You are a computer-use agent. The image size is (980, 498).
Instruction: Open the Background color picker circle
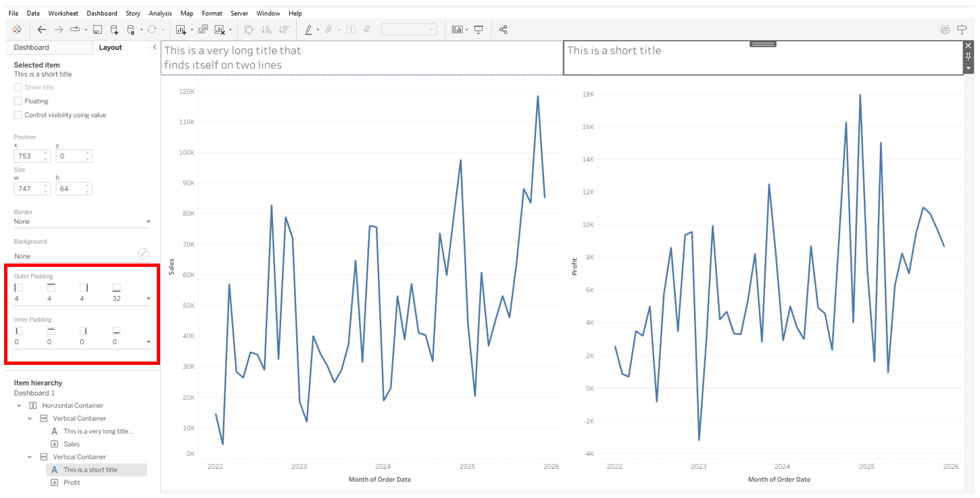click(143, 253)
